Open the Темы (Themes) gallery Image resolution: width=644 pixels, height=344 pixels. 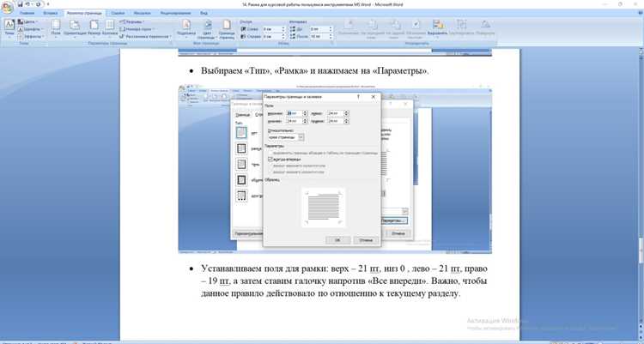pyautogui.click(x=9, y=28)
